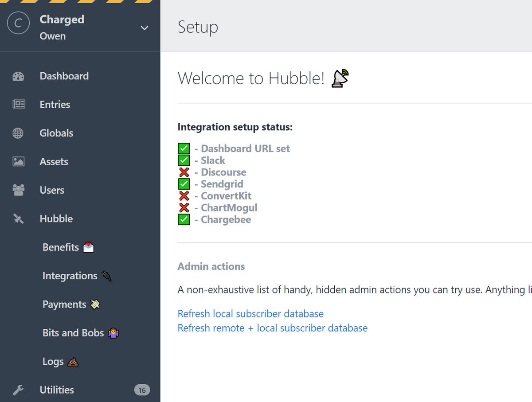532x402 pixels.
Task: Click the Admin actions heading
Action: click(x=211, y=266)
